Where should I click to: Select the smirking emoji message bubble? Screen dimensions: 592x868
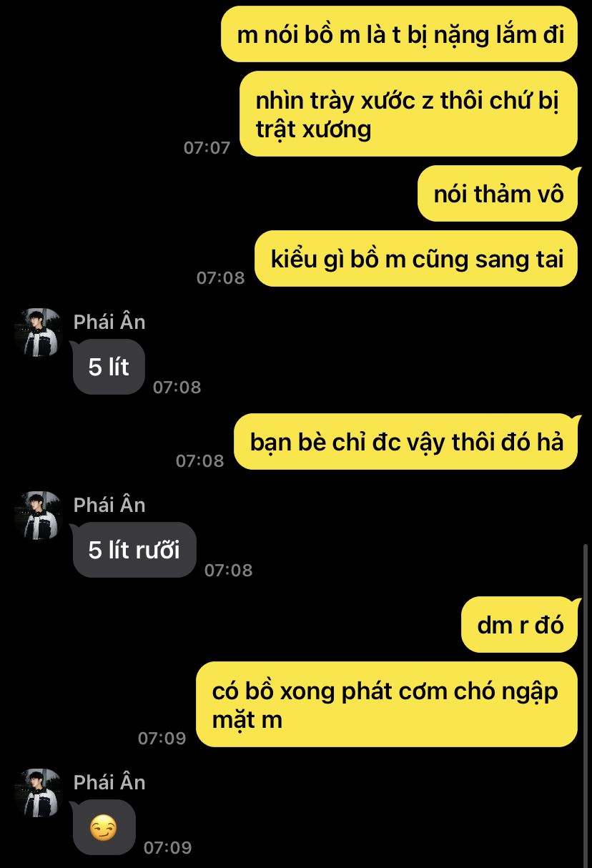(104, 827)
